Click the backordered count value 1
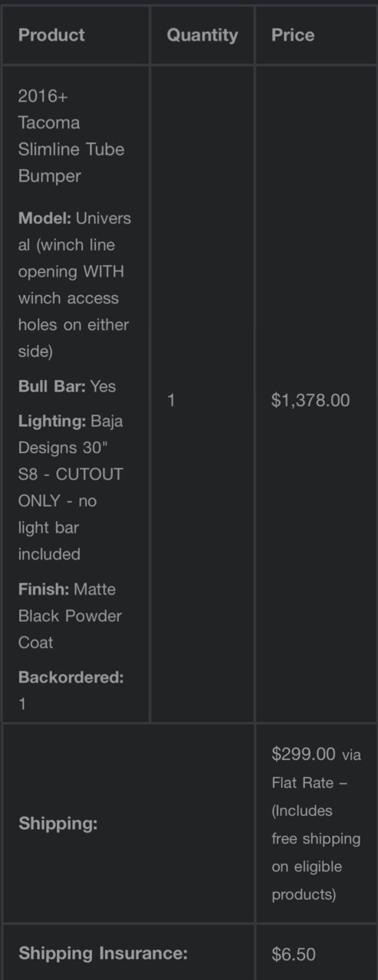Screen dimensions: 378x980 click(22, 704)
